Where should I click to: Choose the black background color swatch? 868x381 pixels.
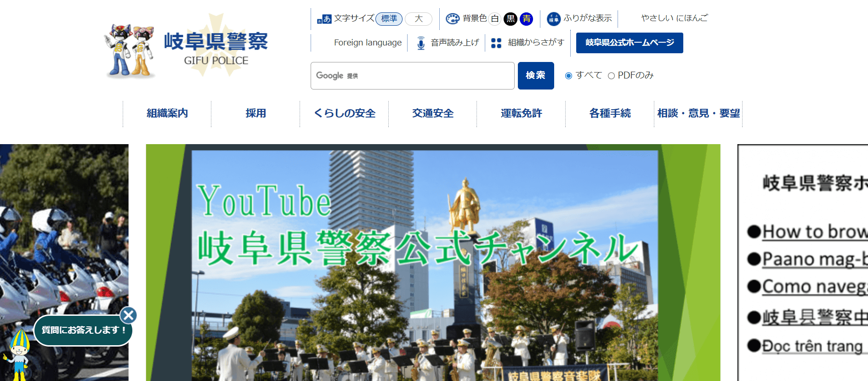510,19
